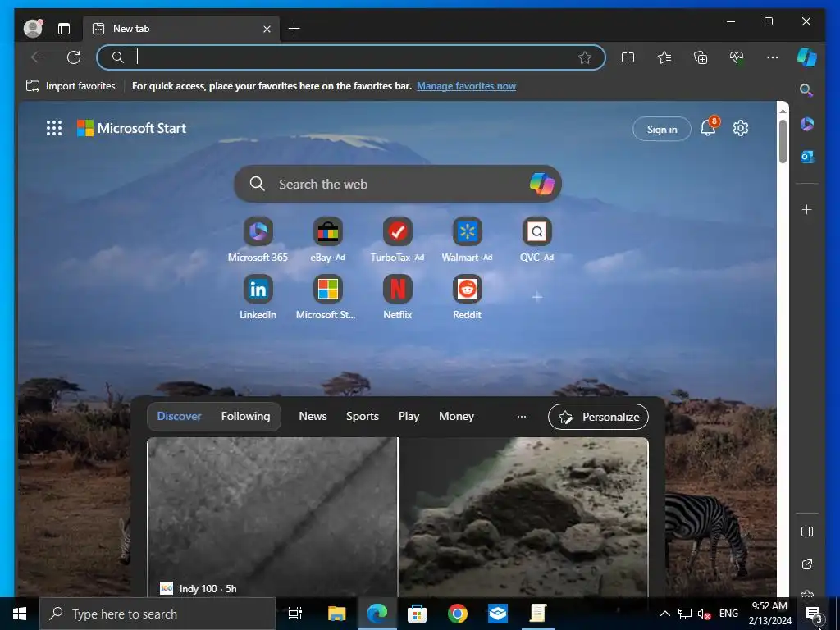The image size is (840, 630).
Task: Open the LinkedIn quick link
Action: 258,297
